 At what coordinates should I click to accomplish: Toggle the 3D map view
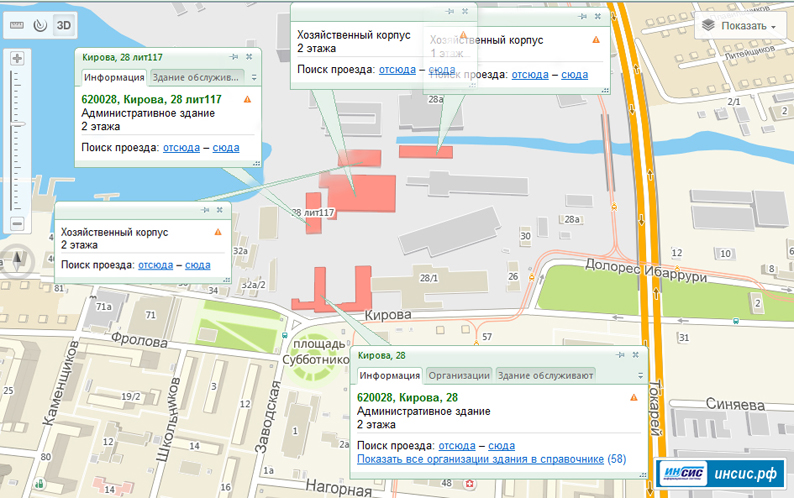(64, 25)
